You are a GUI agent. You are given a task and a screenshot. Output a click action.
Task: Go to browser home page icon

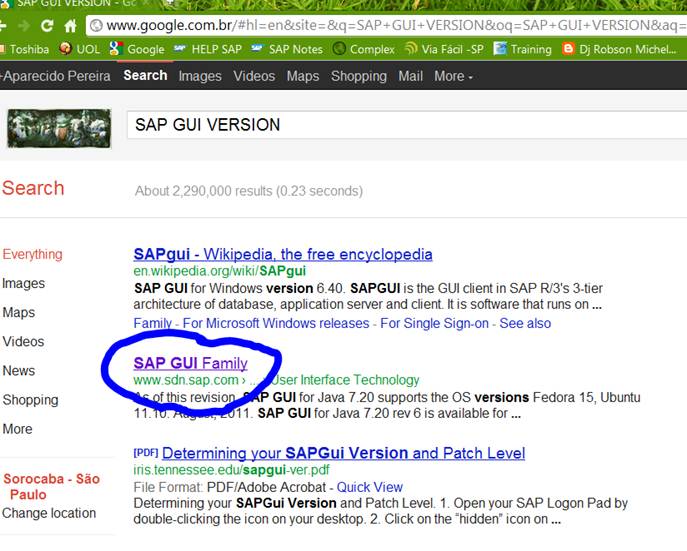[71, 26]
